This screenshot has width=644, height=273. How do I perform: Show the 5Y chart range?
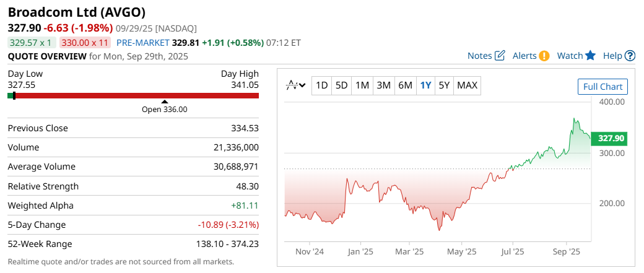(444, 85)
